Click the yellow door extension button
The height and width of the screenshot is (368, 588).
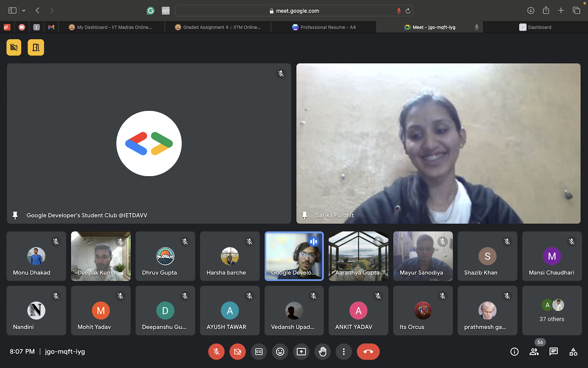tap(36, 47)
